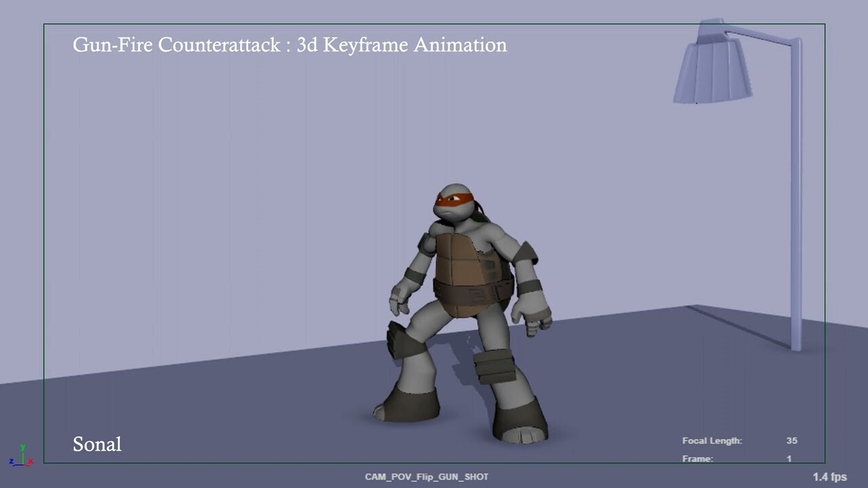Click the '1.4 fps' frame rate readout
Image resolution: width=868 pixels, height=488 pixels.
pyautogui.click(x=830, y=476)
